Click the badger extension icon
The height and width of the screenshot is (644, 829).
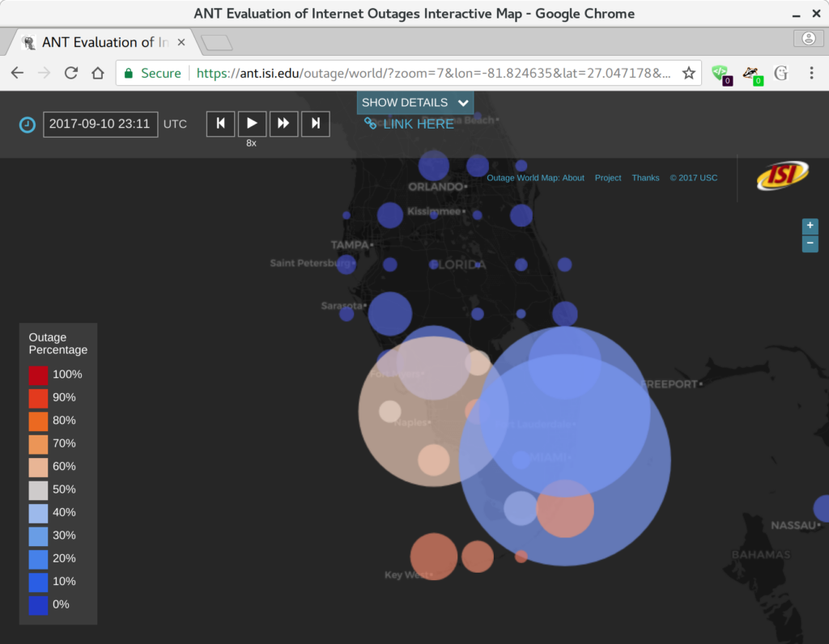[x=752, y=74]
